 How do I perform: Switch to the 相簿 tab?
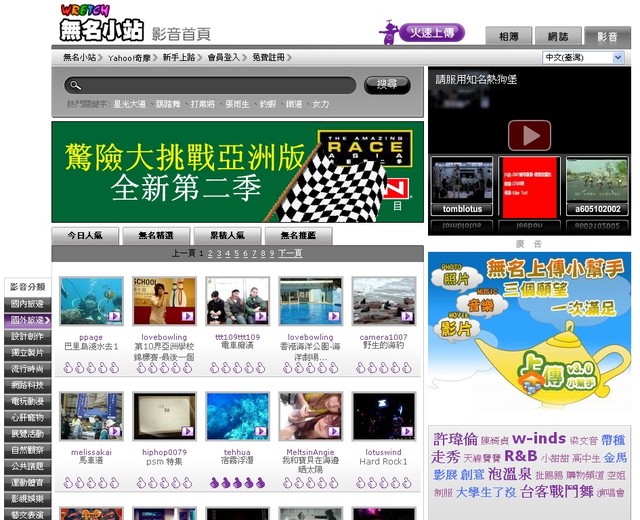pos(509,36)
